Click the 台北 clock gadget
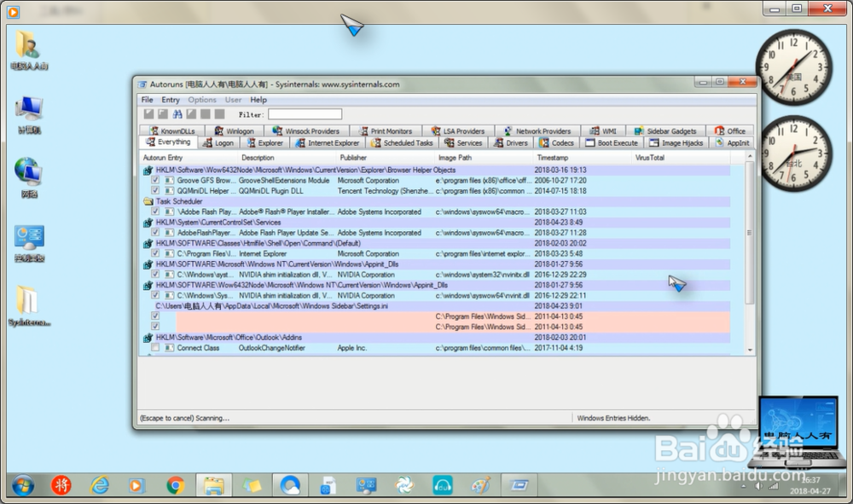 tap(793, 154)
